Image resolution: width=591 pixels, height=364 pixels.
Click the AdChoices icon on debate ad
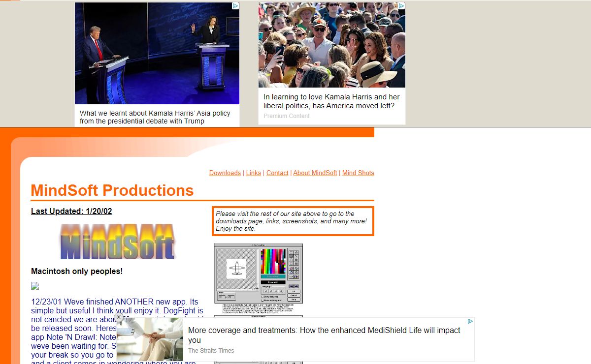tap(235, 6)
